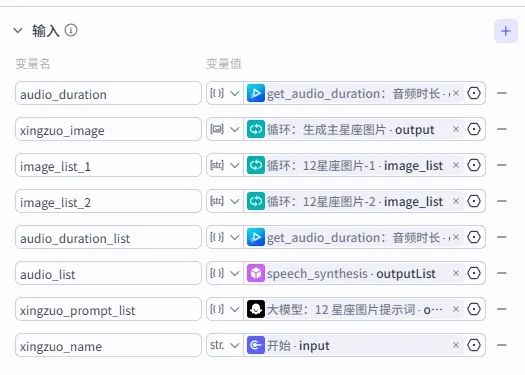Select the 12星座图片-1 · image_list value
The image size is (525, 375).
tap(355, 165)
